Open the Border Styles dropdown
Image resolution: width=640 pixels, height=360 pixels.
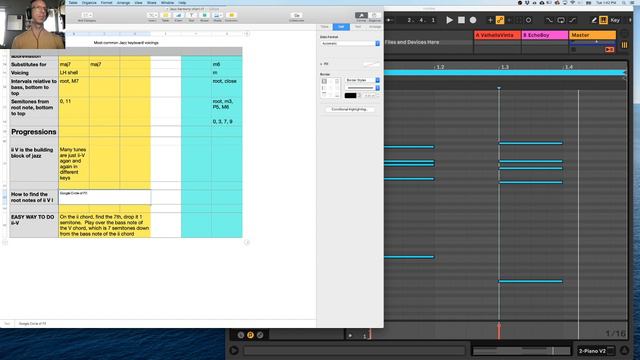(362, 80)
